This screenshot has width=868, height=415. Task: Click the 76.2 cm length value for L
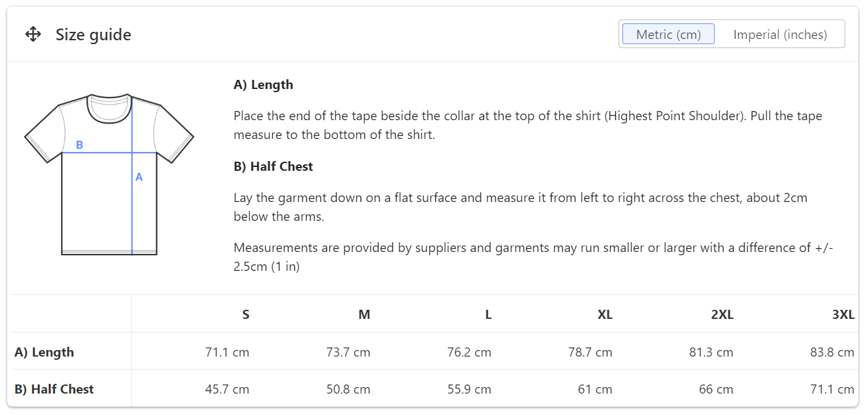point(469,352)
